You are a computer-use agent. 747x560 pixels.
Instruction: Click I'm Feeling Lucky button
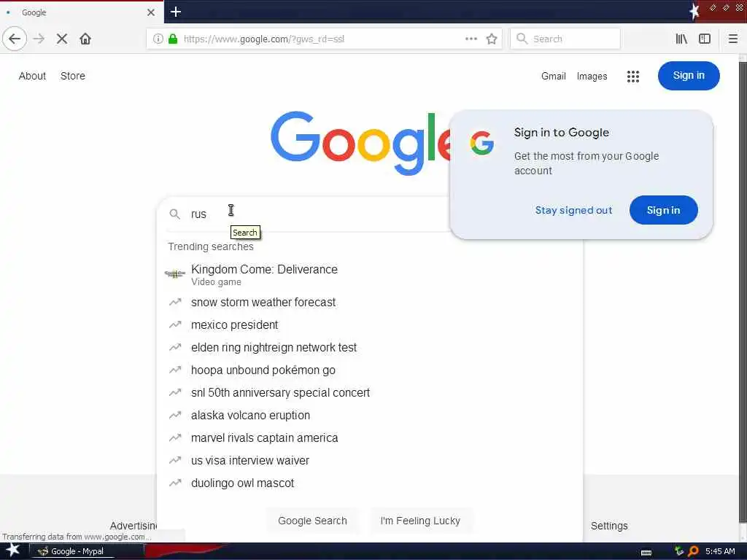pos(420,521)
